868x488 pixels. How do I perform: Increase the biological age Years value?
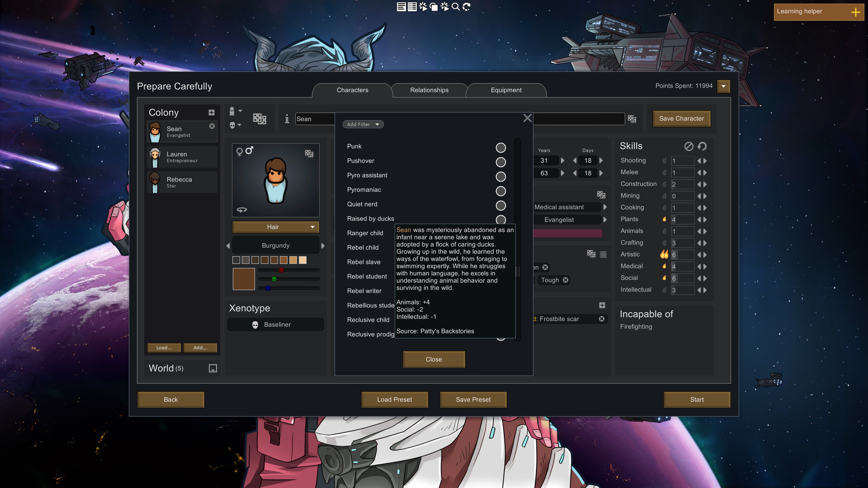pos(562,161)
